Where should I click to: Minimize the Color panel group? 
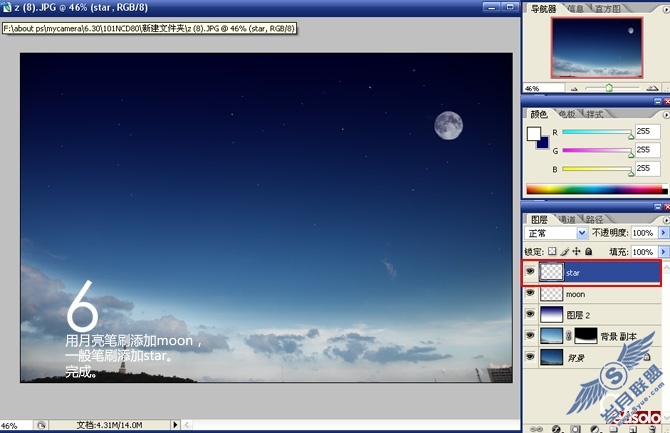point(658,101)
